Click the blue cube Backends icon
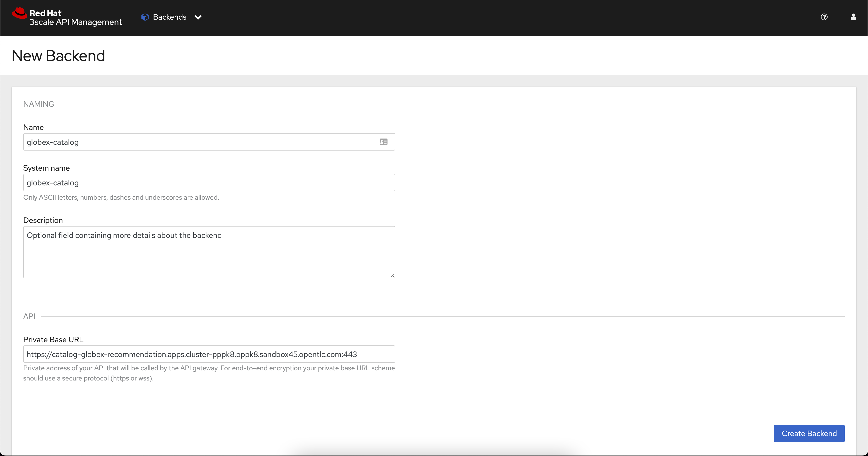The image size is (868, 456). (145, 17)
